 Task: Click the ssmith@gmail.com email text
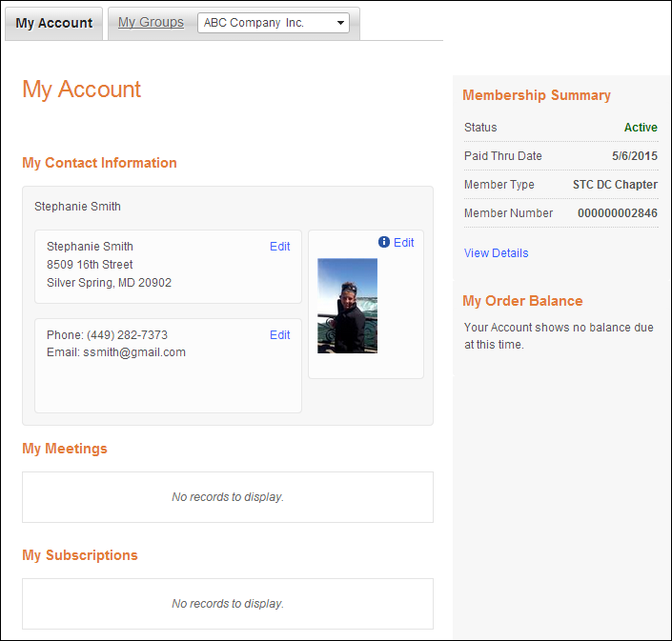click(134, 352)
